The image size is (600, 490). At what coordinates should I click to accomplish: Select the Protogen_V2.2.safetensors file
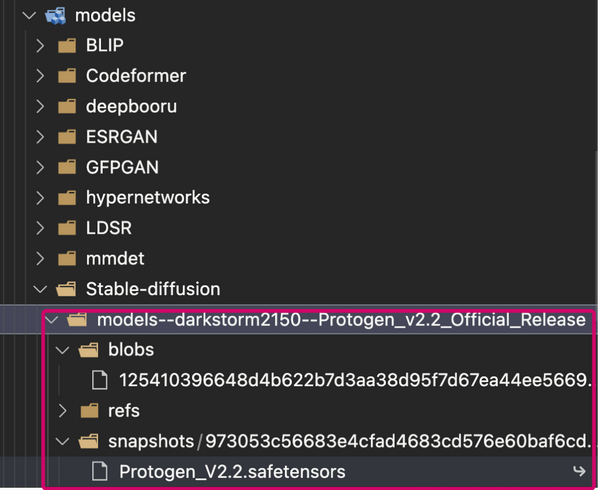[x=234, y=471]
